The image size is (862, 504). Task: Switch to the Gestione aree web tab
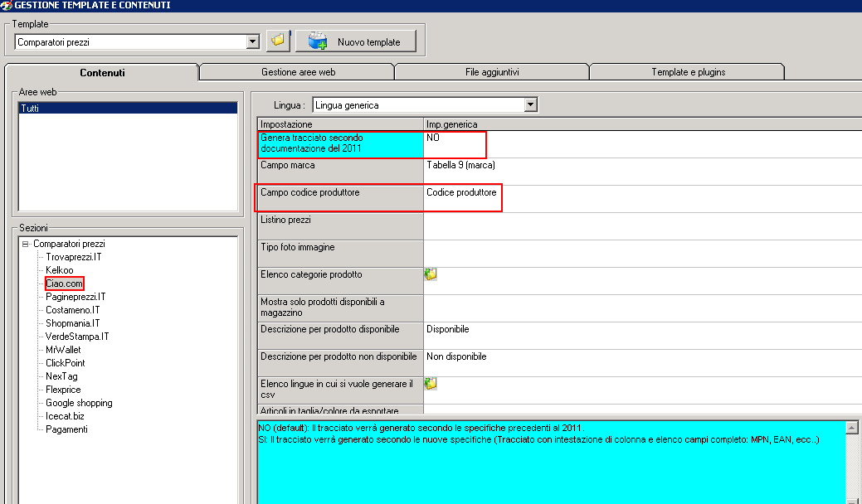pyautogui.click(x=298, y=72)
